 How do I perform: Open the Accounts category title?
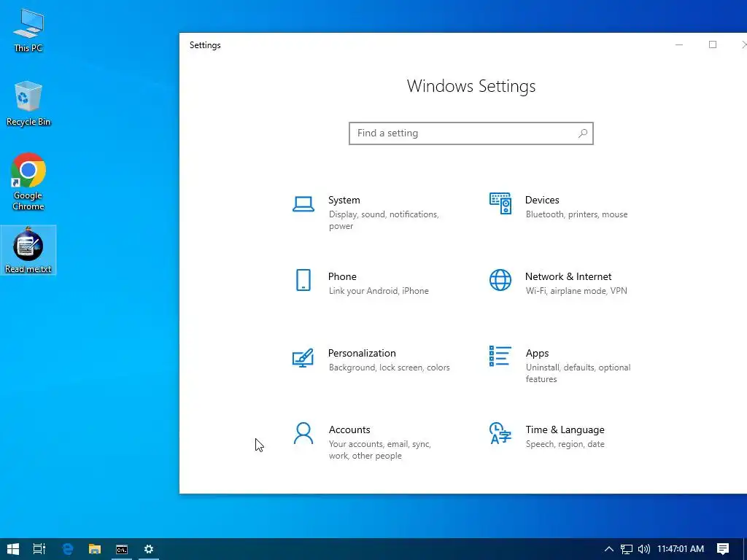point(349,429)
